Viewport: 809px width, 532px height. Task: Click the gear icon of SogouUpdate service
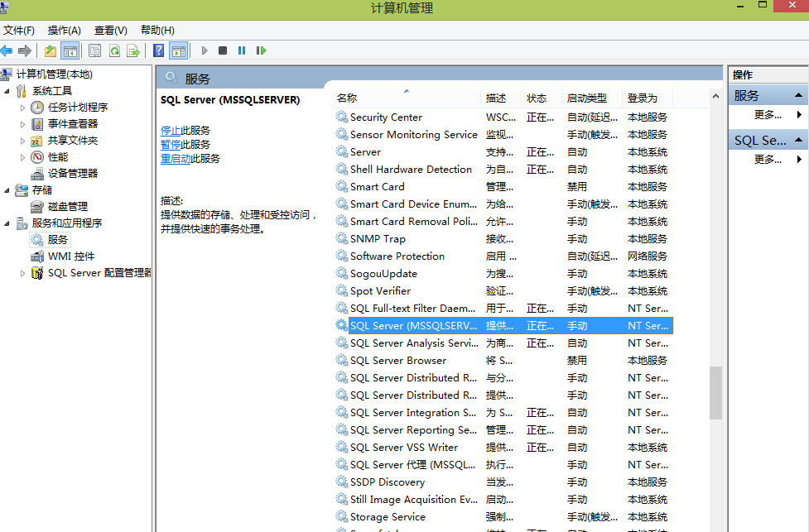click(341, 273)
